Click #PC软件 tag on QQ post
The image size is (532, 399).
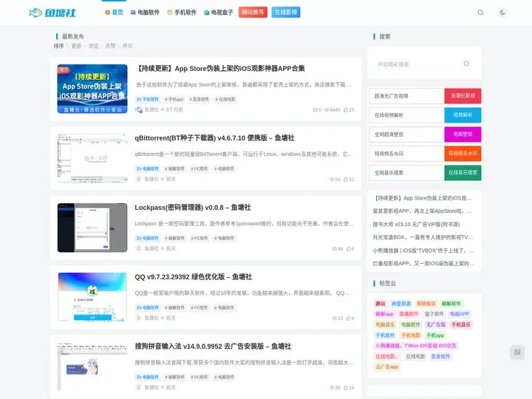tap(199, 307)
